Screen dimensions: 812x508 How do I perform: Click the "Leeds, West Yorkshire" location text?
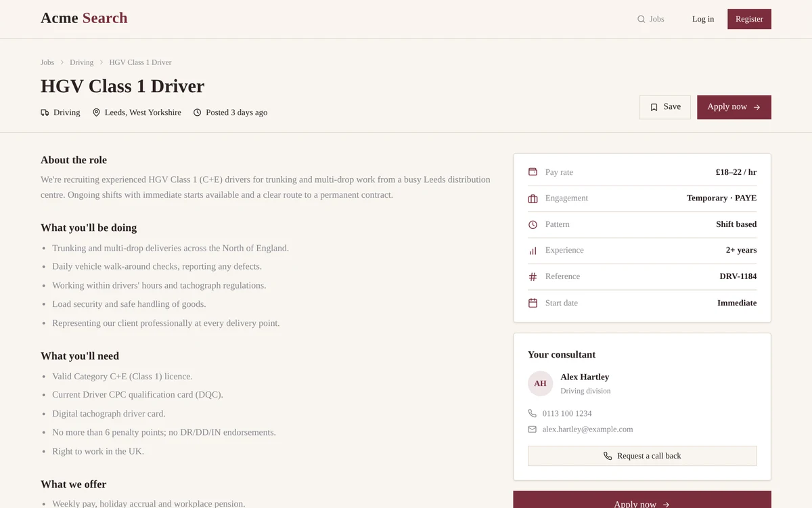pos(143,112)
